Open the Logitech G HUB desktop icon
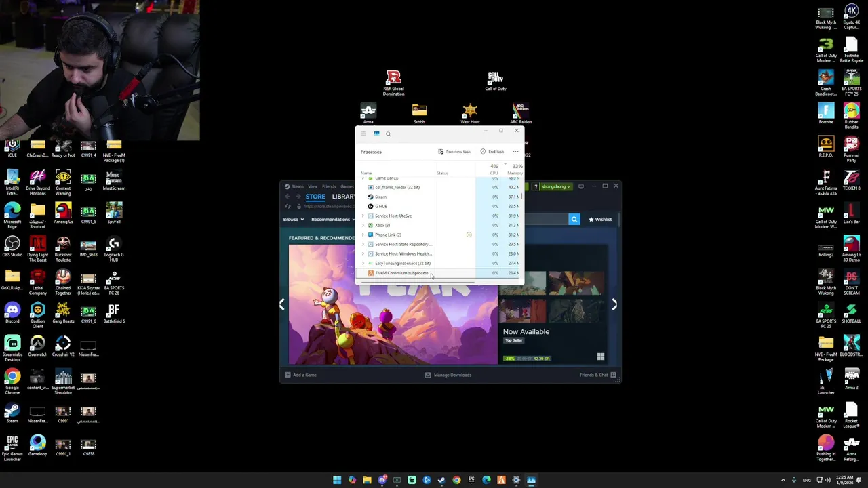Screen dimensions: 868x488 coord(114,249)
